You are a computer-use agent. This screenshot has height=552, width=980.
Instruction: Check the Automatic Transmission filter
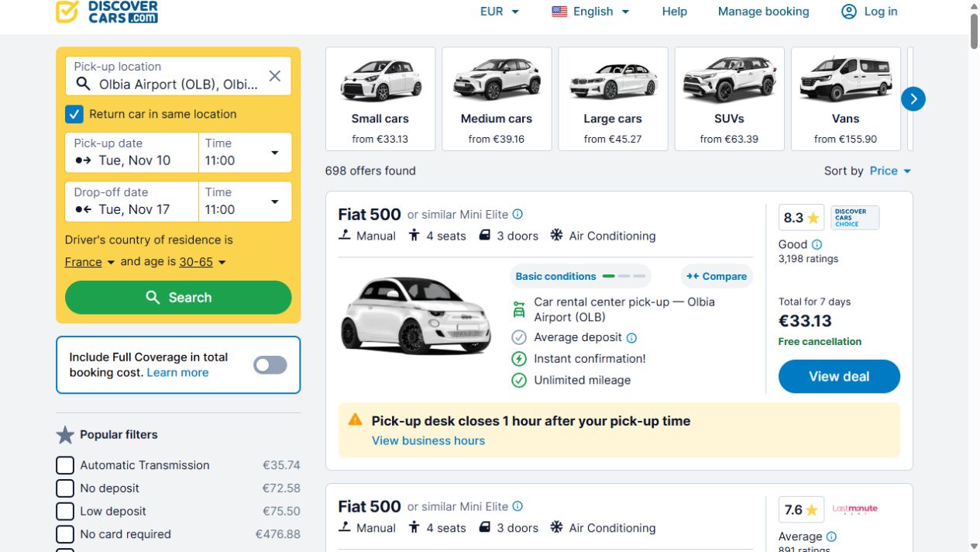(65, 465)
